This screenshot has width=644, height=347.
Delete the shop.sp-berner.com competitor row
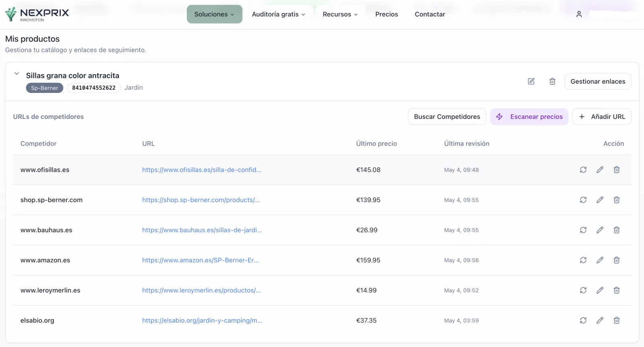[616, 200]
